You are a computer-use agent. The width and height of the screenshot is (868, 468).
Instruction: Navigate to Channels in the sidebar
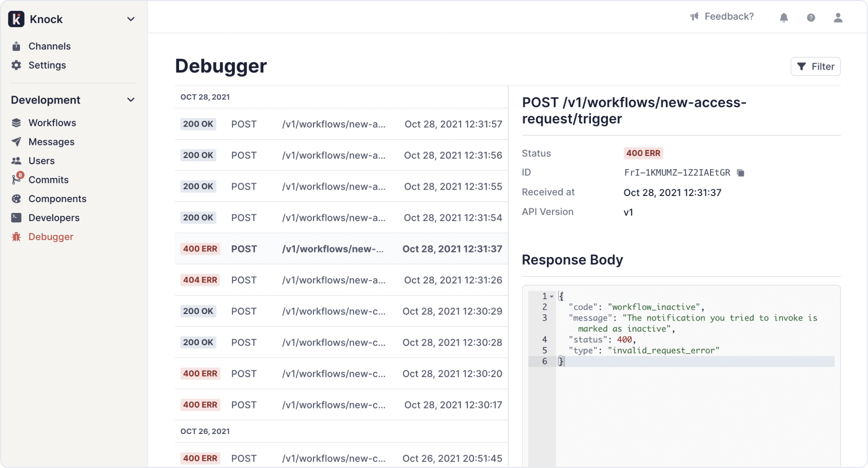pos(49,46)
